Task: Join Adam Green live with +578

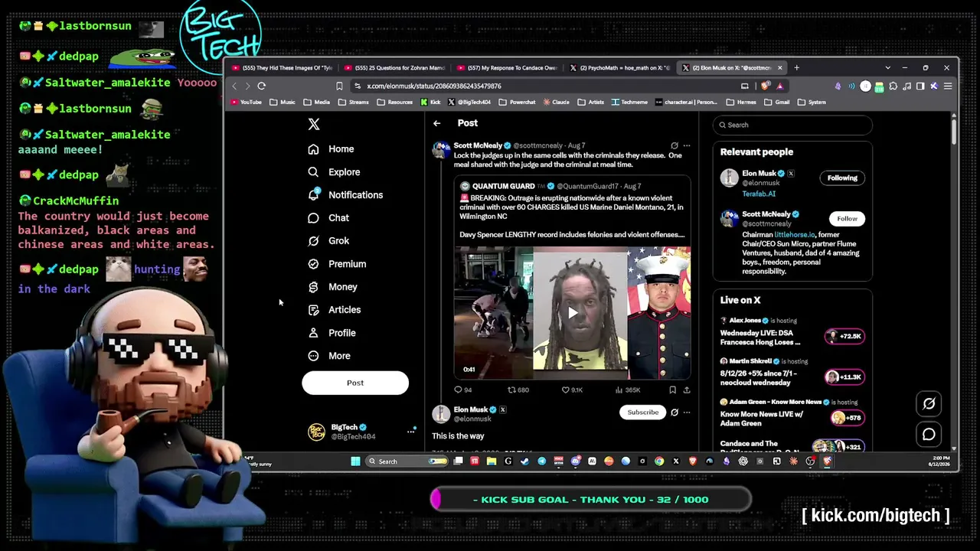Action: coord(848,418)
